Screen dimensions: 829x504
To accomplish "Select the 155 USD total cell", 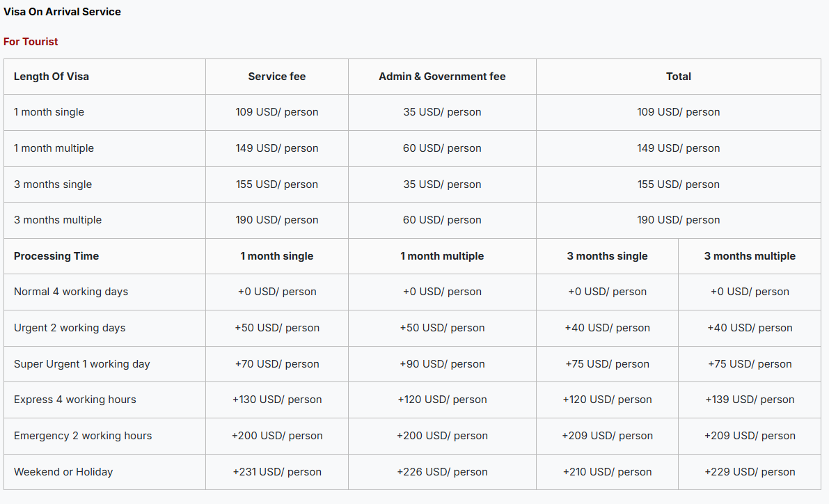I will [x=679, y=184].
